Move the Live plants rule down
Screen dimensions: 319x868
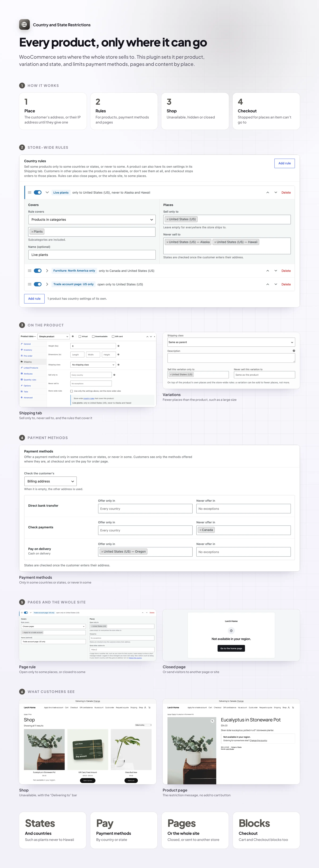(276, 192)
